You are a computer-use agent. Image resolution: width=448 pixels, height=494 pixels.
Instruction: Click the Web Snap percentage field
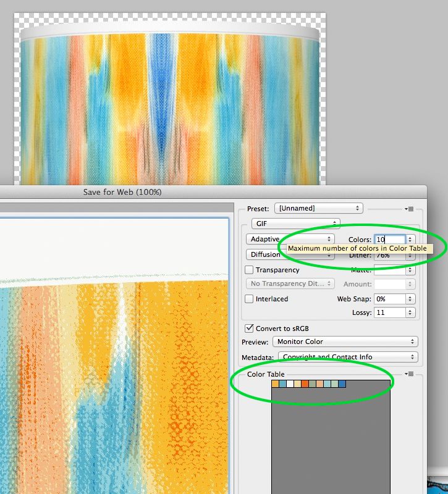tap(389, 299)
